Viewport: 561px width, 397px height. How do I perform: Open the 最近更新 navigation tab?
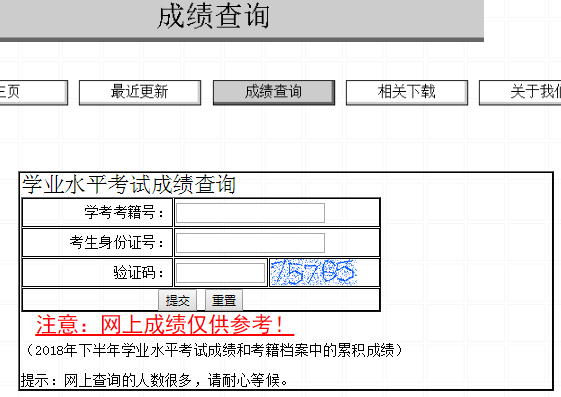point(140,92)
